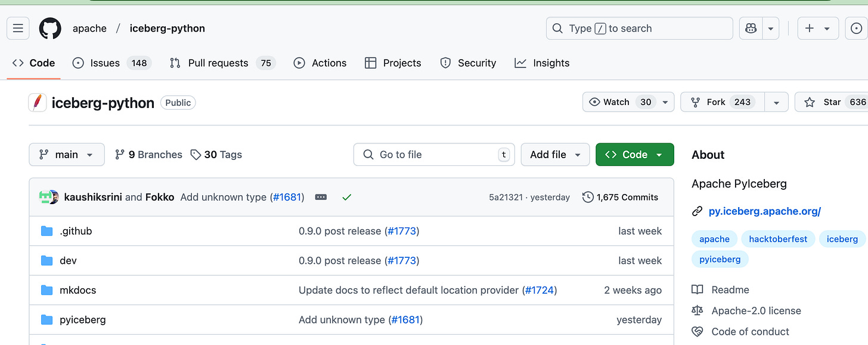Click folder icon beside mkdocs

point(47,290)
